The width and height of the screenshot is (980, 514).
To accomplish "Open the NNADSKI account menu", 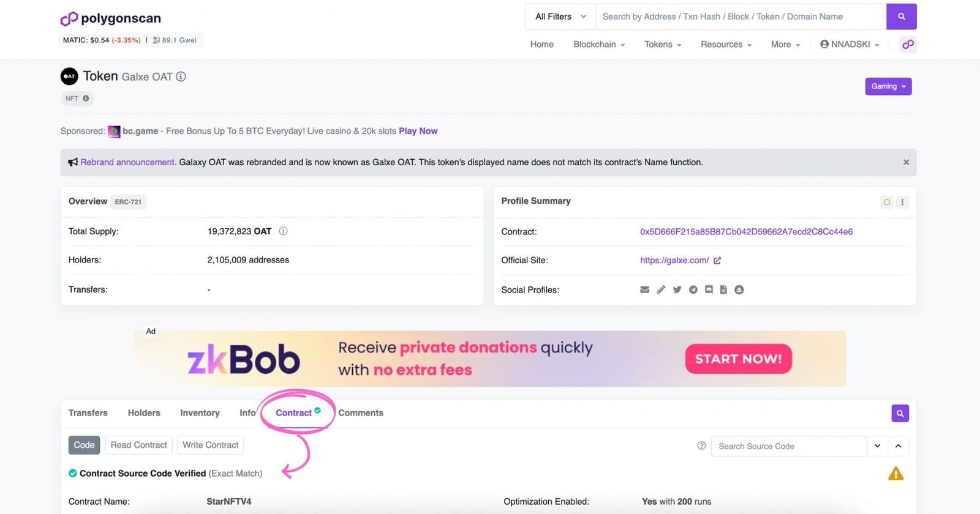I will [x=850, y=44].
